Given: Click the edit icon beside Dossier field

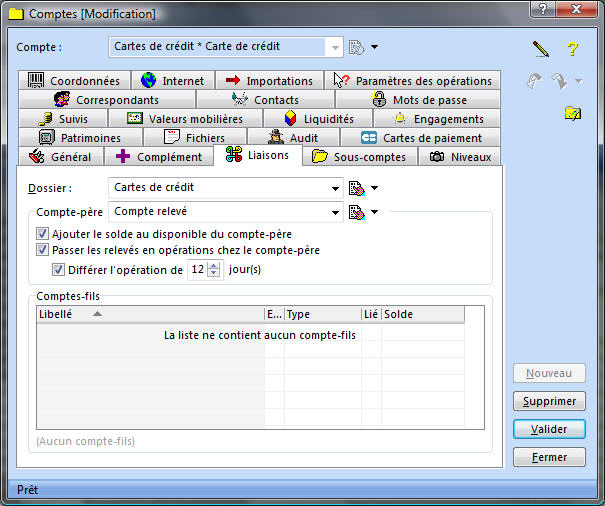Looking at the screenshot, I should pyautogui.click(x=355, y=187).
